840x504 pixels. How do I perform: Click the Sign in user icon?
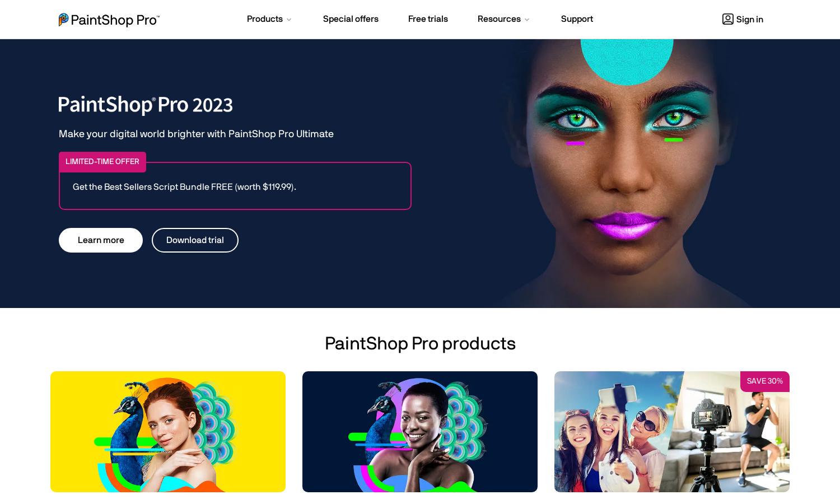click(727, 19)
